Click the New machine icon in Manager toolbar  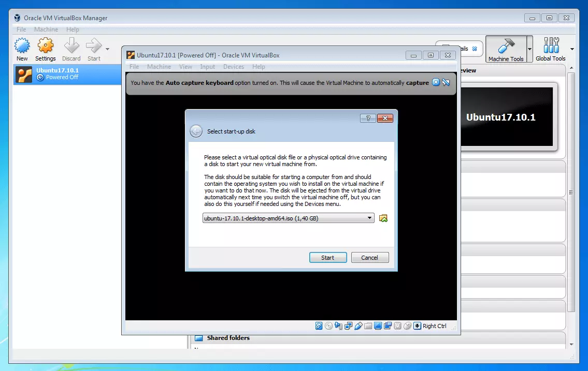[x=22, y=46]
